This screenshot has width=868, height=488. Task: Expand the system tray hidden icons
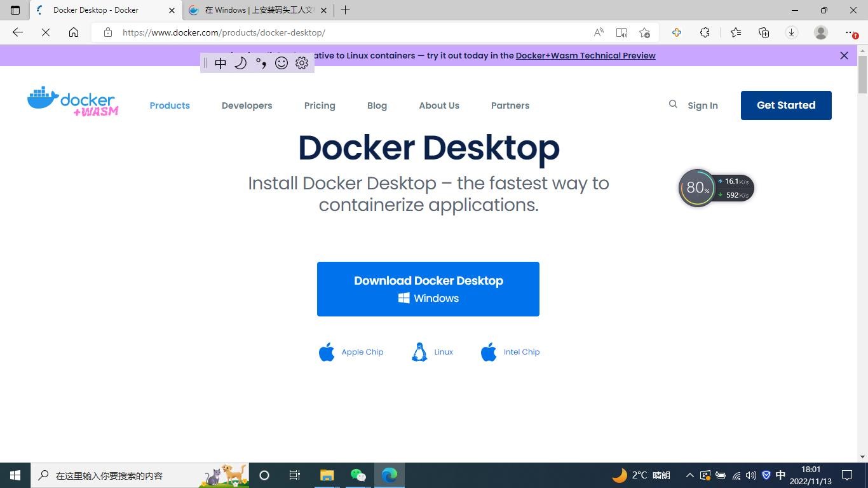[689, 475]
